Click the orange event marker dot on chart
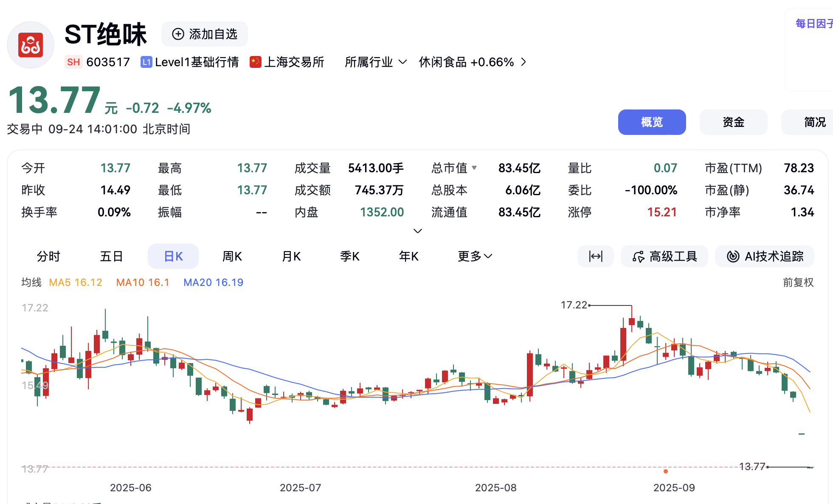The width and height of the screenshot is (833, 504). tap(666, 471)
